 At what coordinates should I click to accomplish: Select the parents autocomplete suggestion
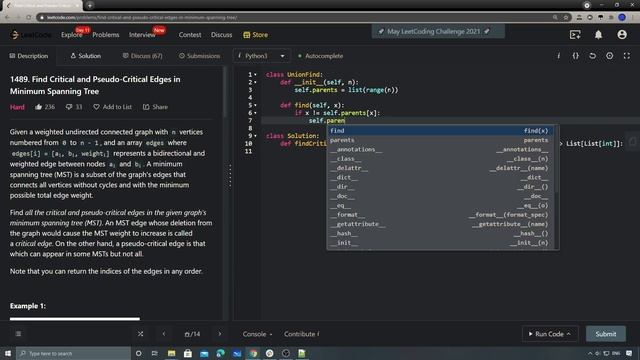(440, 140)
